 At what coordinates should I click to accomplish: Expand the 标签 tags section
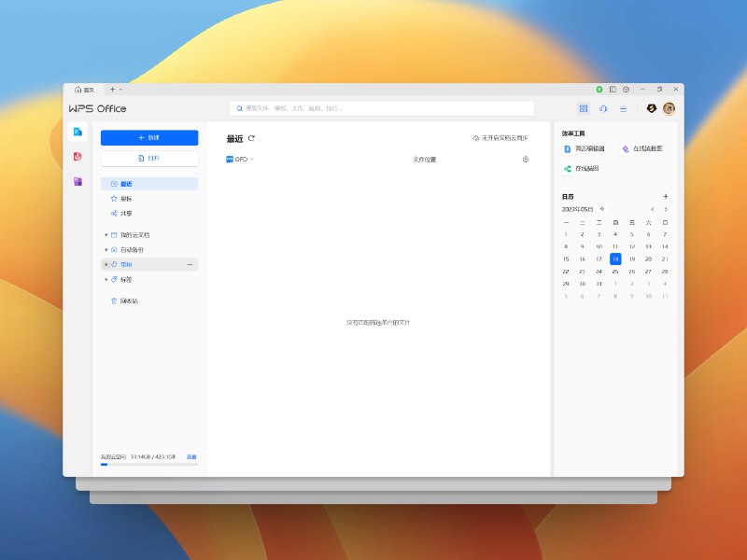click(106, 279)
